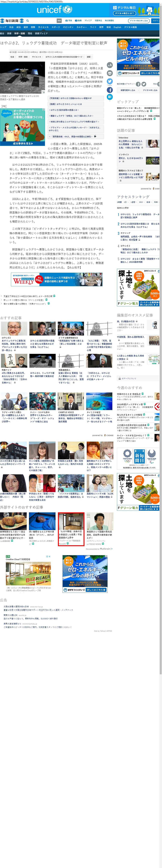The image size is (162, 868).
Task: Open ranking item 2 はやぶさ2試料採取の意義
Action: click(140, 225)
